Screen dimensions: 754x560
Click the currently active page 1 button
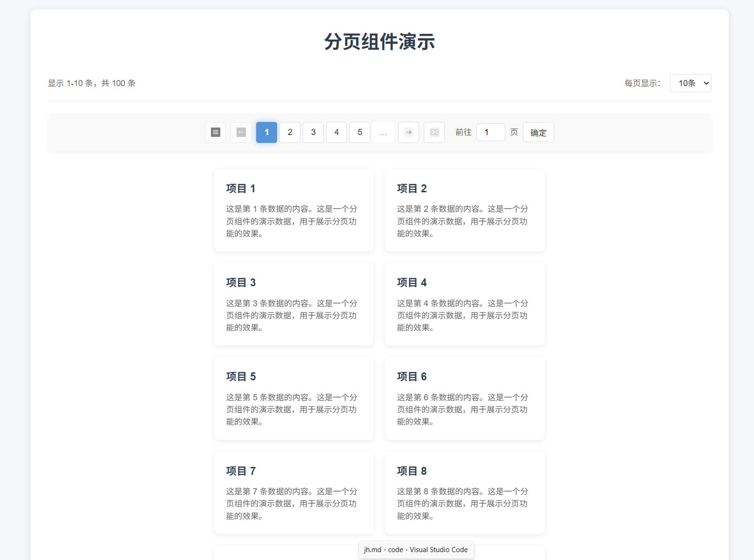(266, 132)
